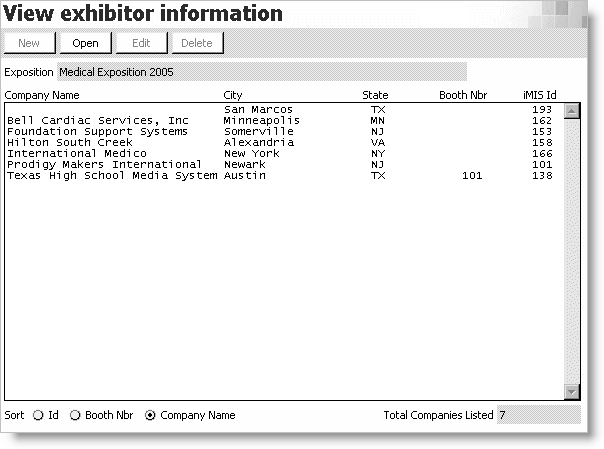Click the Total Companies Listed field
This screenshot has height=449, width=604.
tap(539, 415)
